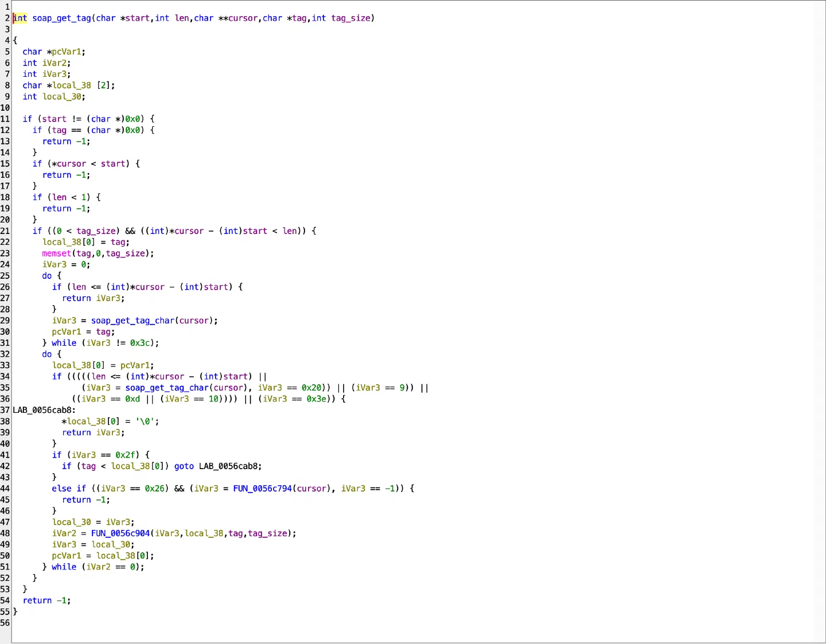This screenshot has height=644, width=826.
Task: Click the do keyword on line 32
Action: [47, 354]
